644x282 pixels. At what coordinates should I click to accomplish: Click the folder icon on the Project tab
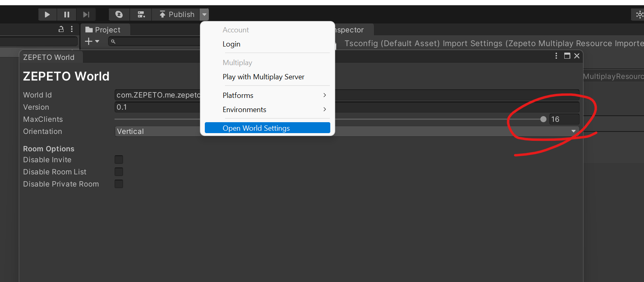pos(89,30)
